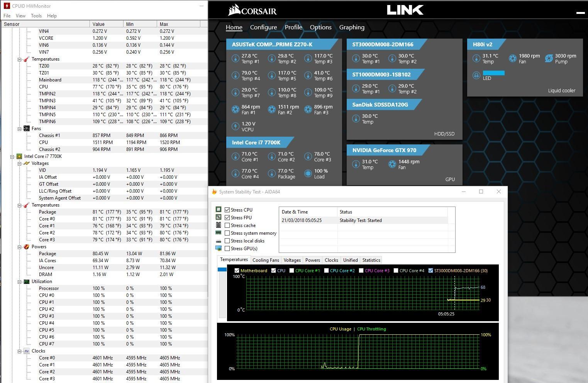Select the Fan #3 icon showing 896 rpm
Image resolution: width=588 pixels, height=383 pixels.
point(308,110)
